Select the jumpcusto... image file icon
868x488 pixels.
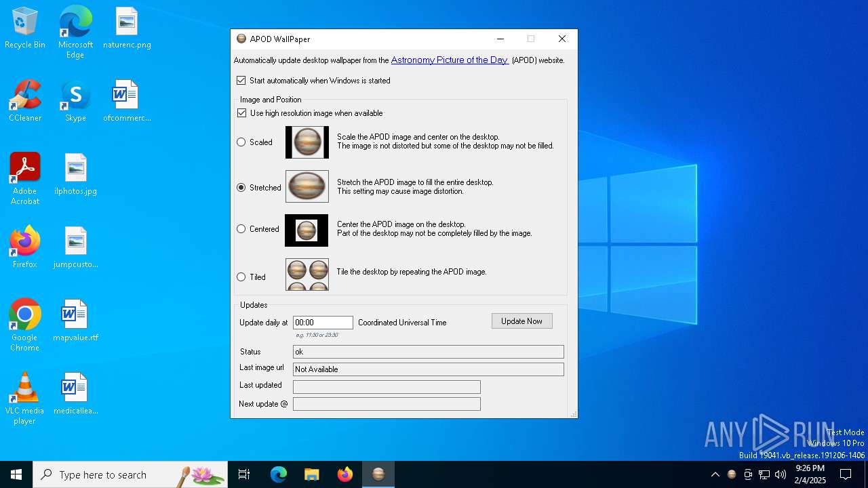point(75,247)
